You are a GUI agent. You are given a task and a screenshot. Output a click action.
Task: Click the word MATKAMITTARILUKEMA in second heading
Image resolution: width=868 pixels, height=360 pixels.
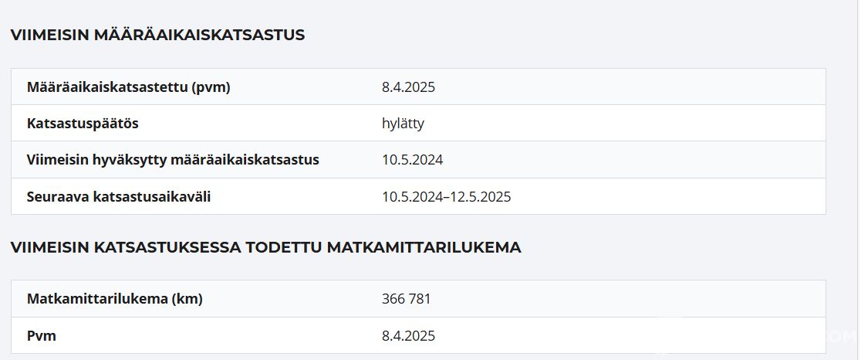point(424,247)
